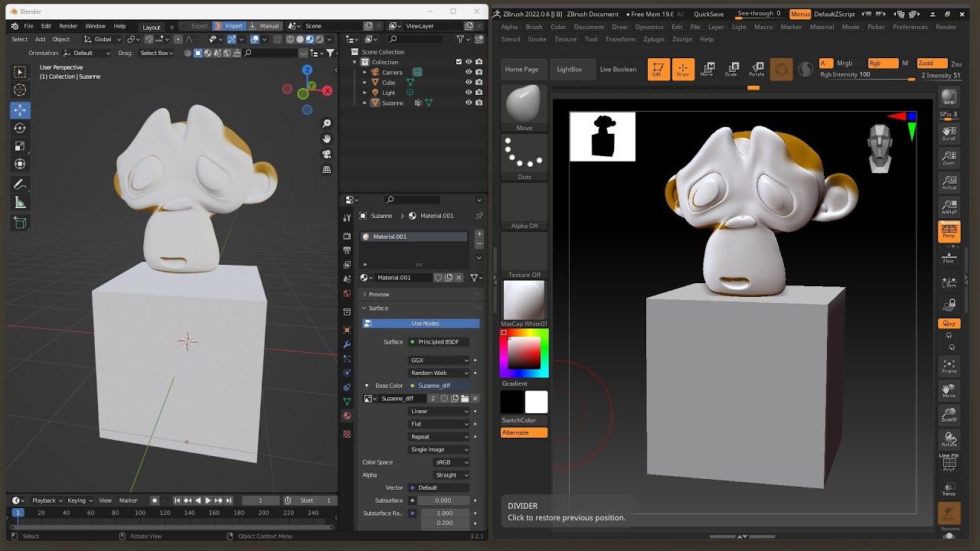This screenshot has height=551, width=980.
Task: Open the sRGB color space dropdown
Action: (x=452, y=462)
